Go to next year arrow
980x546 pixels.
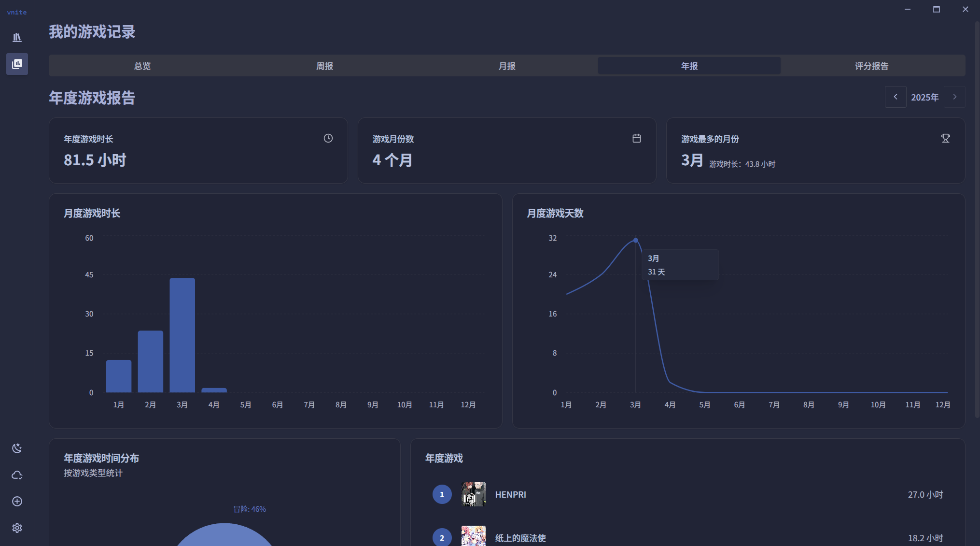pos(954,97)
